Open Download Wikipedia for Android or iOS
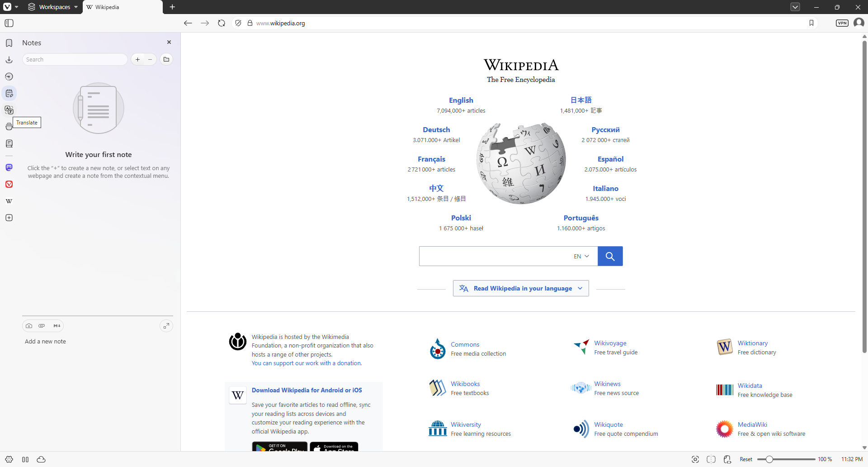Image resolution: width=868 pixels, height=467 pixels. click(x=307, y=390)
